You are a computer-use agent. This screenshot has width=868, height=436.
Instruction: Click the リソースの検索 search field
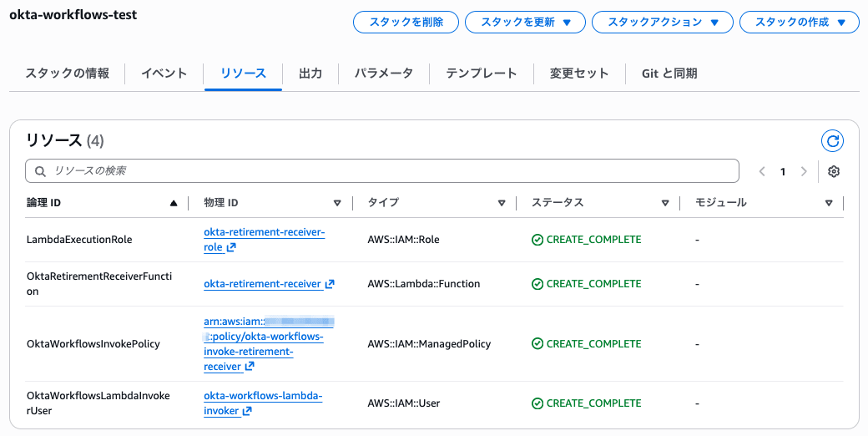(x=382, y=171)
